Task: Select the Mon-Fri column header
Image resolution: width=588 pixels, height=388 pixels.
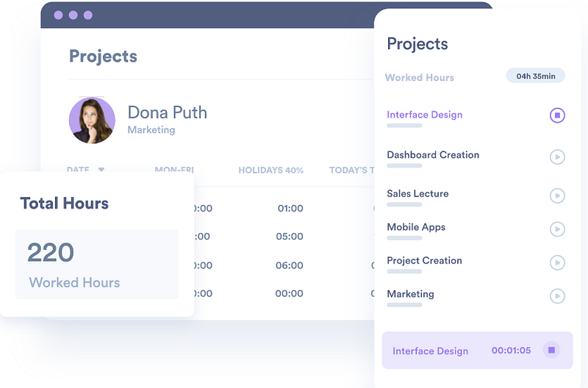Action: 174,170
